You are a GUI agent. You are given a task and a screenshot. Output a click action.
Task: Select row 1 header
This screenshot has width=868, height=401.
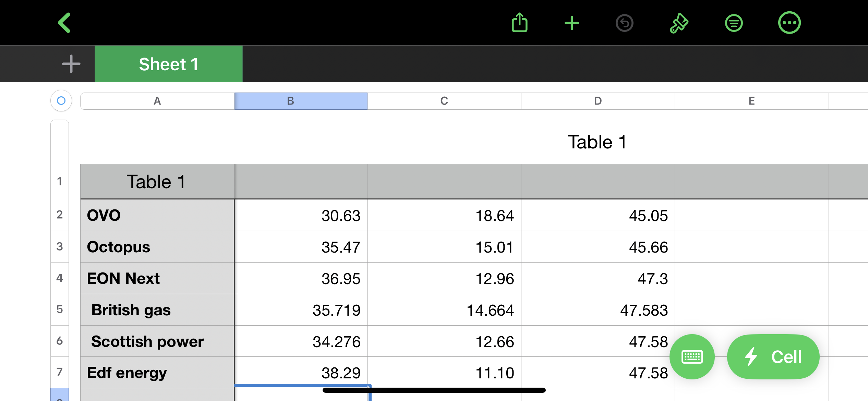tap(60, 181)
